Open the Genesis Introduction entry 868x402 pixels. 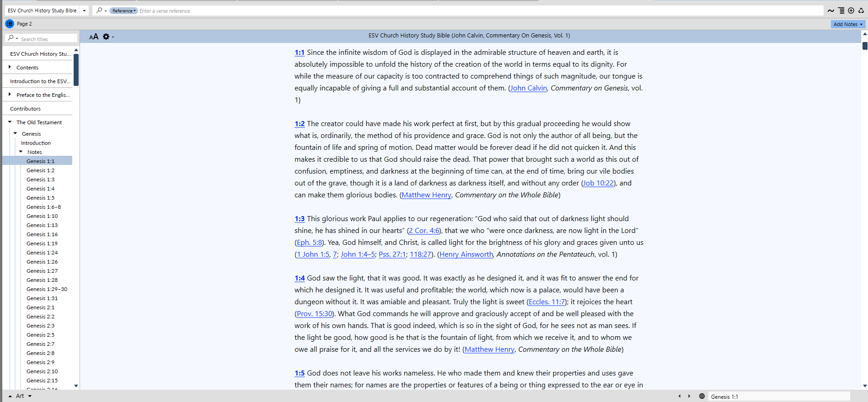point(36,143)
